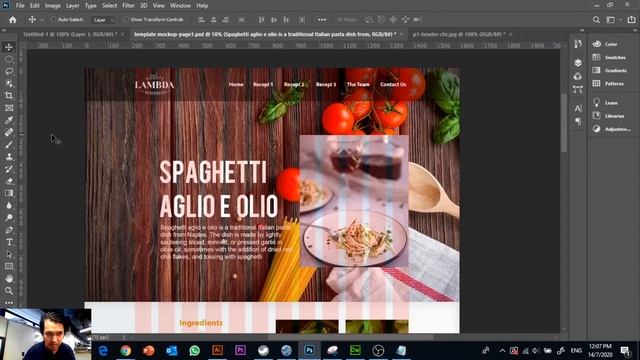Image resolution: width=640 pixels, height=360 pixels.
Task: Open more align options three-dots button
Action: pyautogui.click(x=322, y=20)
